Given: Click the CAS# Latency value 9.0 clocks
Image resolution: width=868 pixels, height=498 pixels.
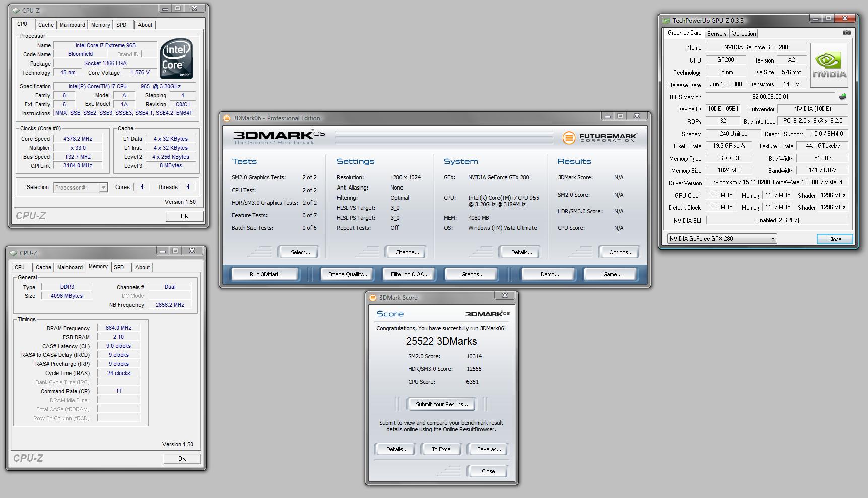Looking at the screenshot, I should point(118,346).
